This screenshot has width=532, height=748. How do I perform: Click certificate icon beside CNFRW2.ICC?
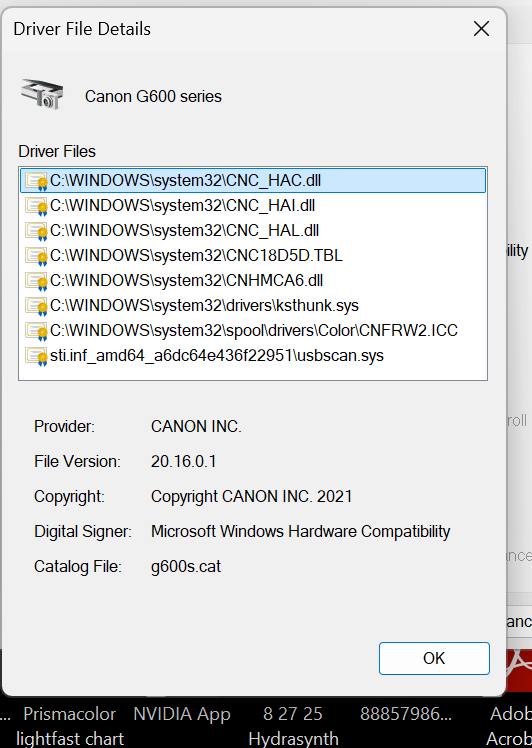[x=37, y=331]
